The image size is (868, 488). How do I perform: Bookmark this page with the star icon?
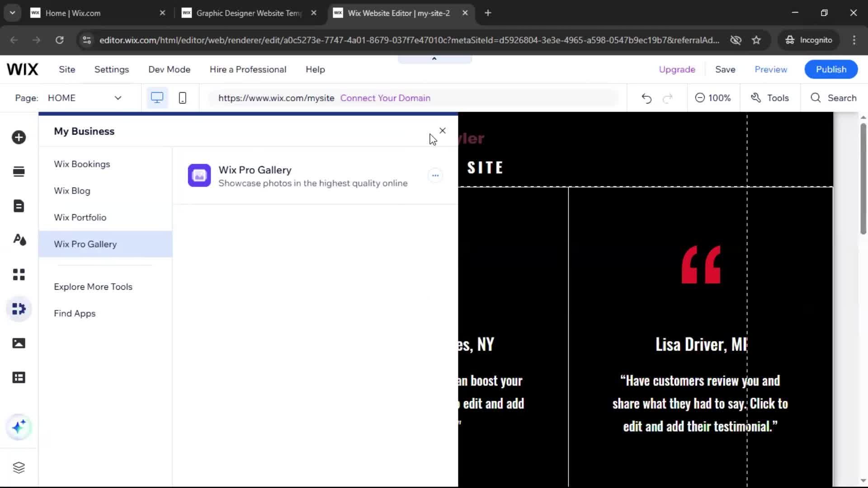click(756, 40)
